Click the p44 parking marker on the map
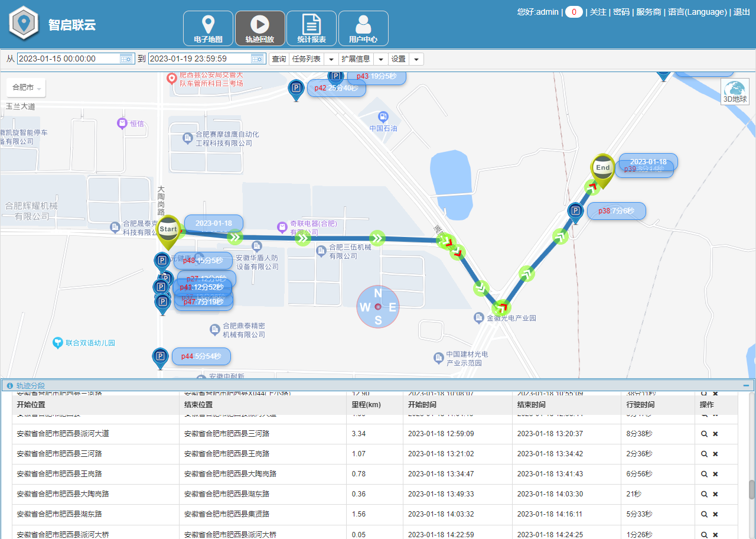The image size is (756, 539). 160,355
